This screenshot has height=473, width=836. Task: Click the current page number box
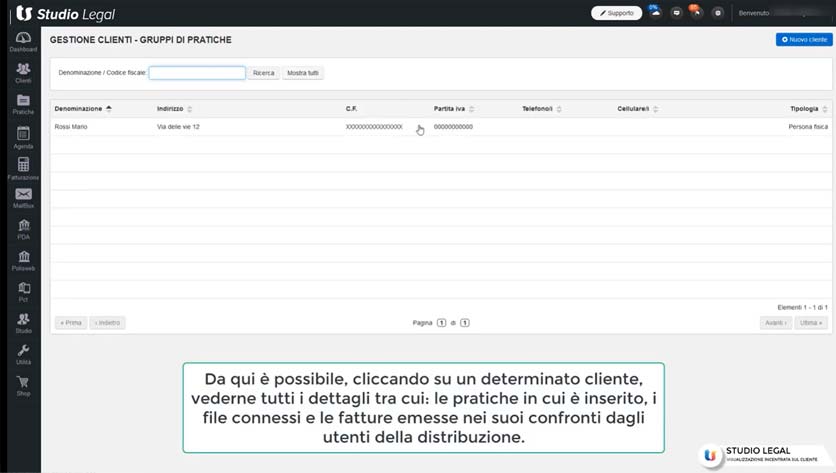click(x=441, y=323)
